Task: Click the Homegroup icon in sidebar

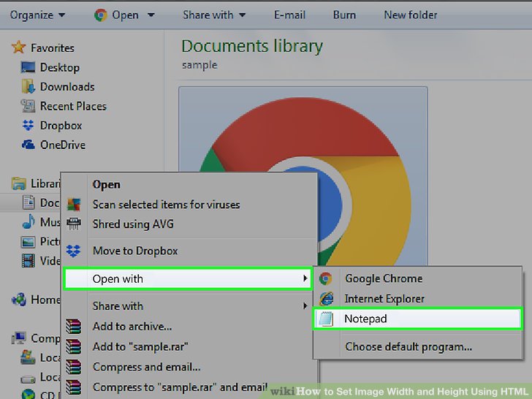Action: 19,300
